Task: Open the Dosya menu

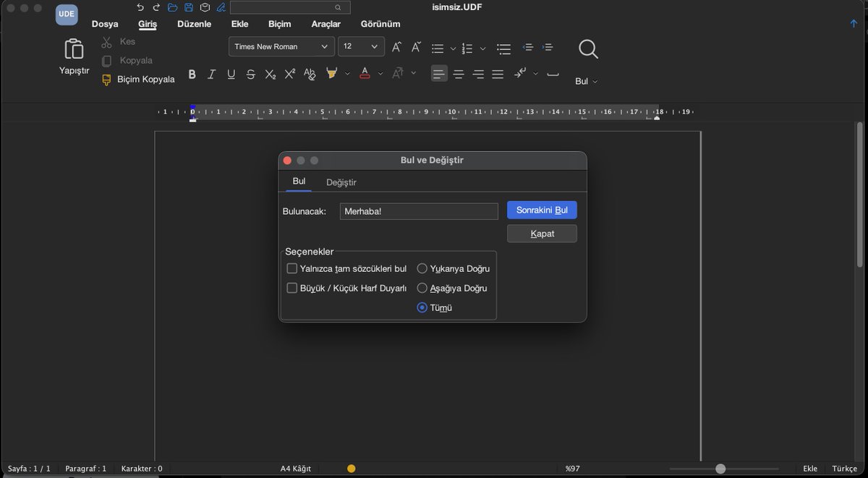Action: click(x=105, y=24)
